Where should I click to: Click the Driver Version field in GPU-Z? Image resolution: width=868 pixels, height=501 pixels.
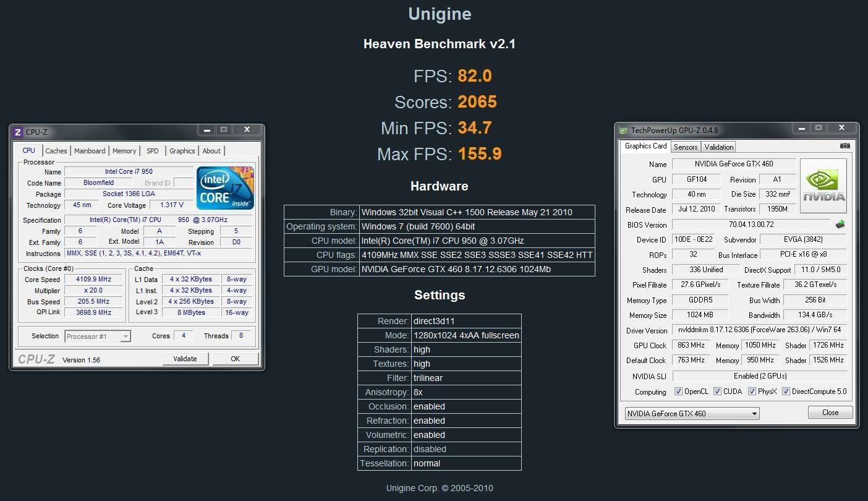[x=760, y=330]
